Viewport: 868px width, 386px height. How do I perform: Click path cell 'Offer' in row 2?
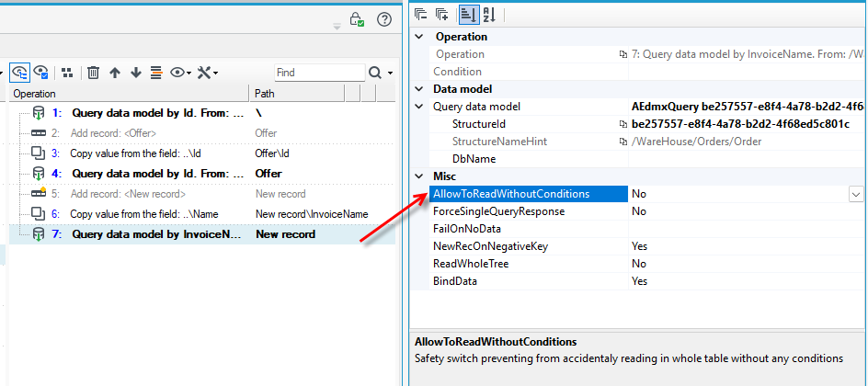point(267,133)
